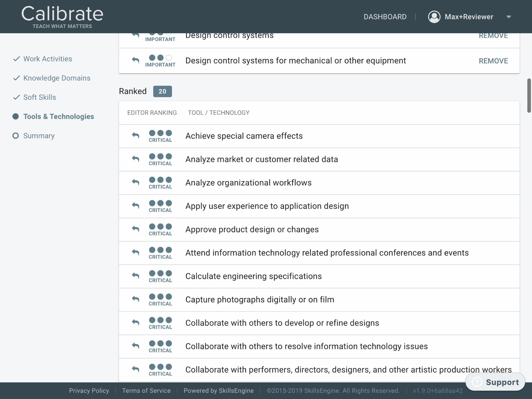Go to the Summary step
This screenshot has height=399, width=532.
(39, 136)
